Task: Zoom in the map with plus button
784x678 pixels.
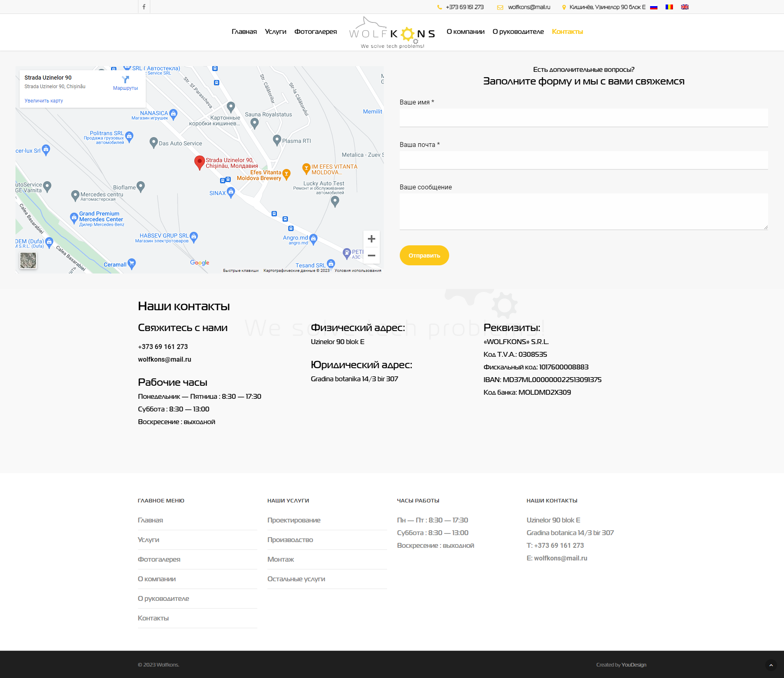Action: tap(371, 239)
